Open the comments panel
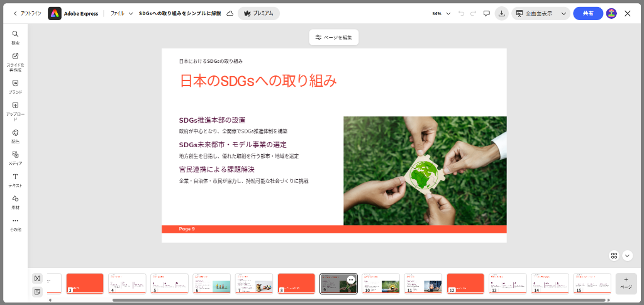The width and height of the screenshot is (644, 305). [487, 14]
